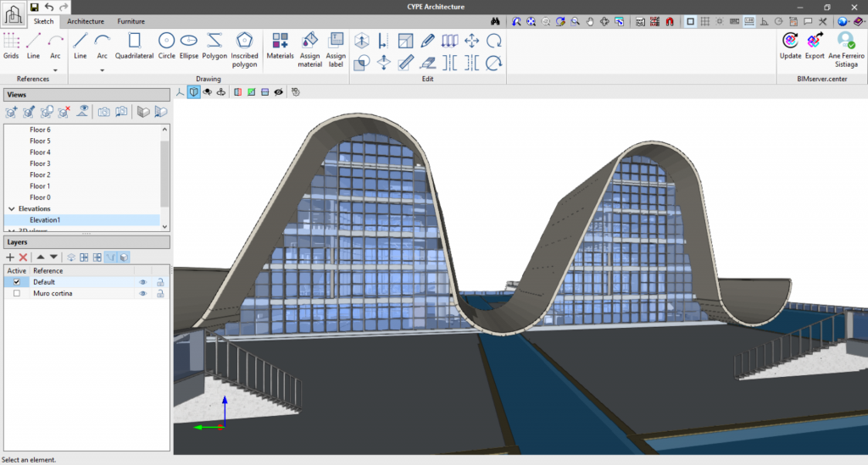
Task: Open the Furniture tab
Action: (131, 20)
